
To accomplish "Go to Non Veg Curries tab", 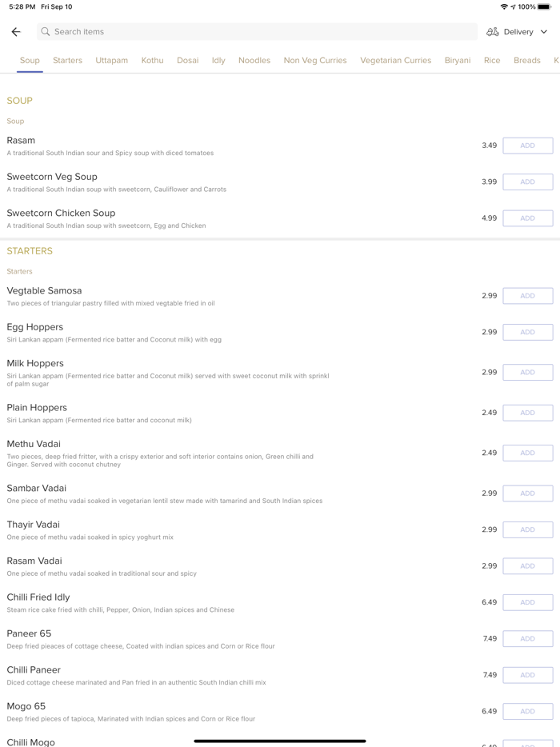I will pos(315,60).
